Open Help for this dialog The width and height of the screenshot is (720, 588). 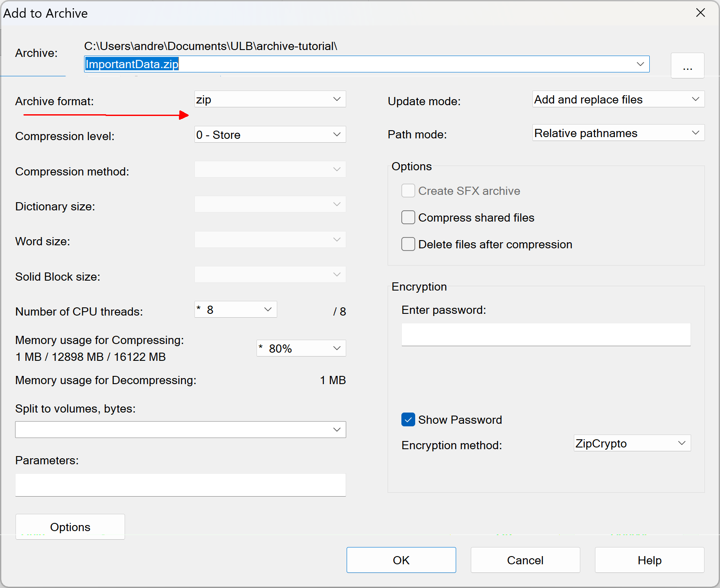coord(649,560)
